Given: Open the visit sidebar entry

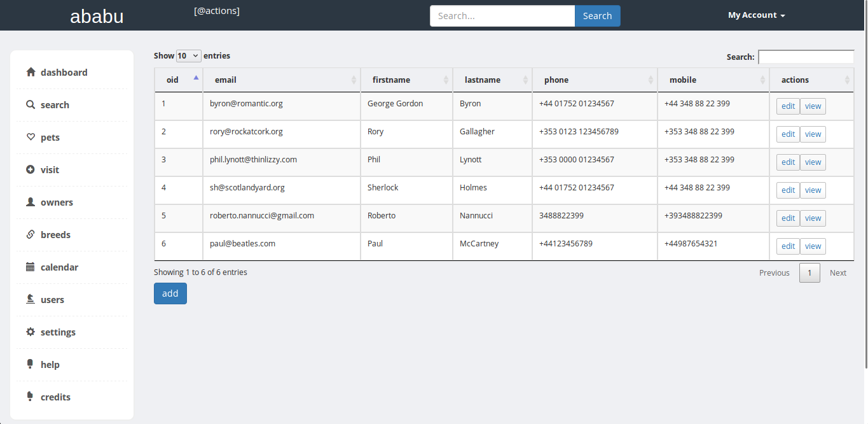Looking at the screenshot, I should 50,170.
